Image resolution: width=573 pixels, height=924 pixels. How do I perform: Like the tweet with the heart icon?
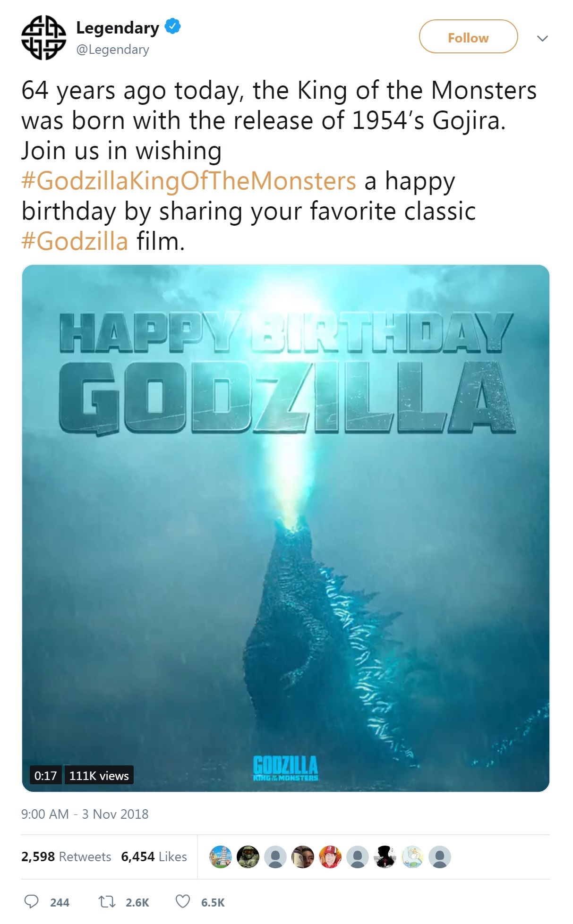pyautogui.click(x=183, y=902)
